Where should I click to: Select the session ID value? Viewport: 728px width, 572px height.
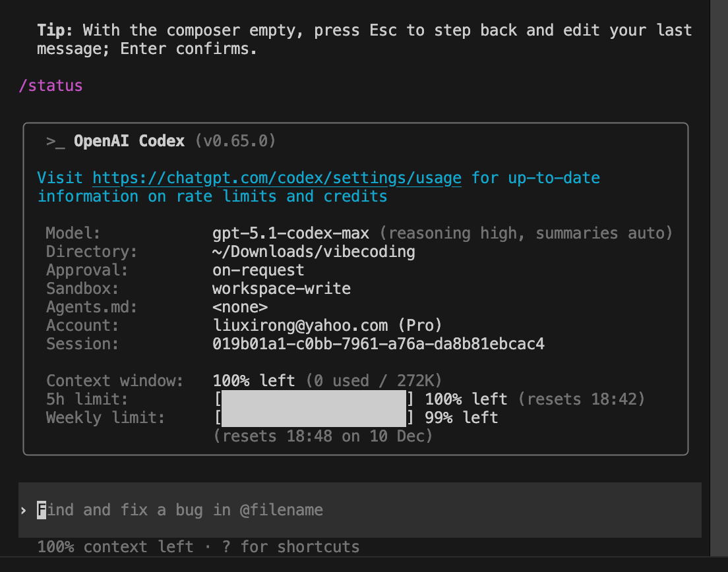coord(378,344)
